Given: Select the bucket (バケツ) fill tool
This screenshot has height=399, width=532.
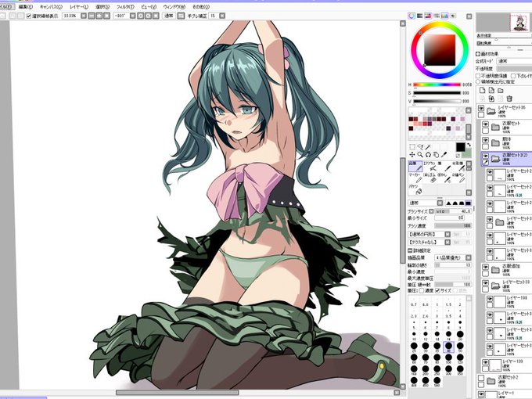Looking at the screenshot, I should coord(415,189).
